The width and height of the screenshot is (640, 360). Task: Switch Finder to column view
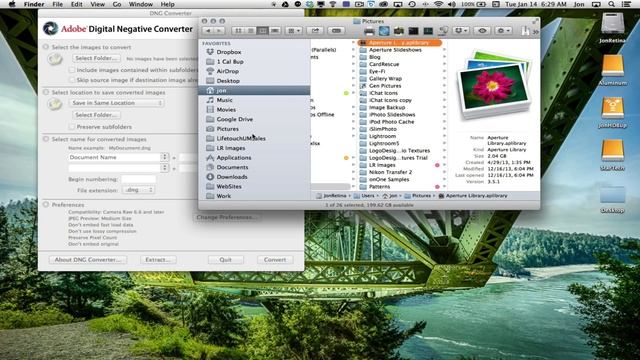(x=263, y=31)
